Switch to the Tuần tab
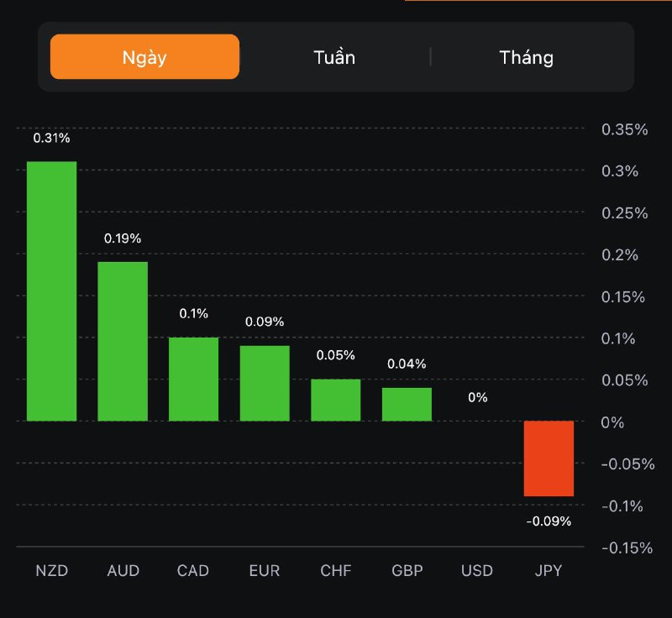The image size is (672, 618). click(x=334, y=57)
